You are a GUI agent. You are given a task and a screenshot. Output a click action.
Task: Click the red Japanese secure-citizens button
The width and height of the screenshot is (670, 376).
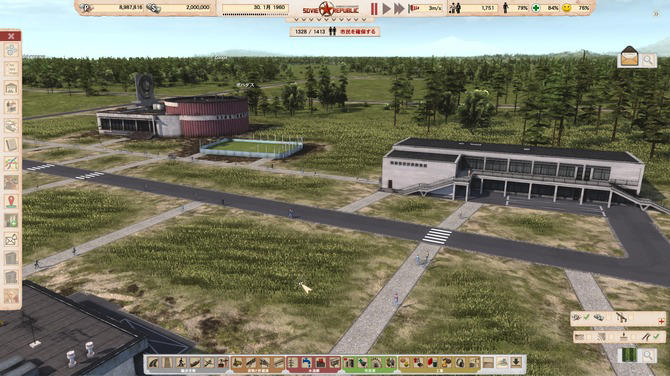point(357,32)
